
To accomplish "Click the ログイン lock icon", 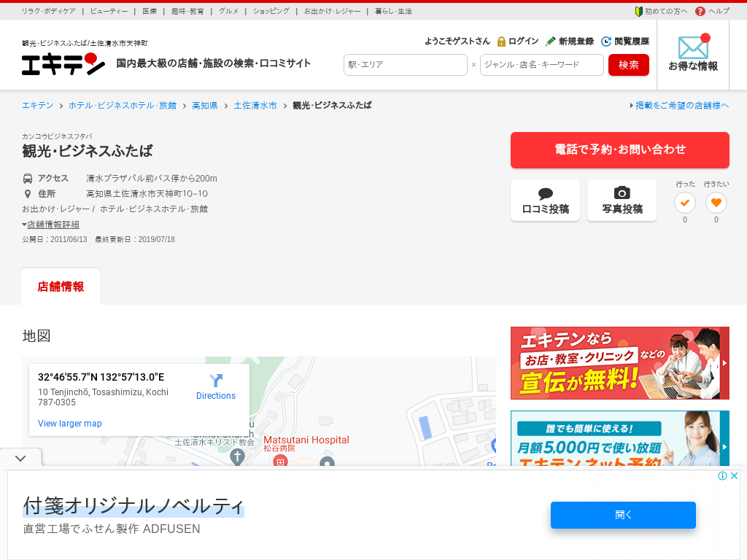I will (502, 42).
